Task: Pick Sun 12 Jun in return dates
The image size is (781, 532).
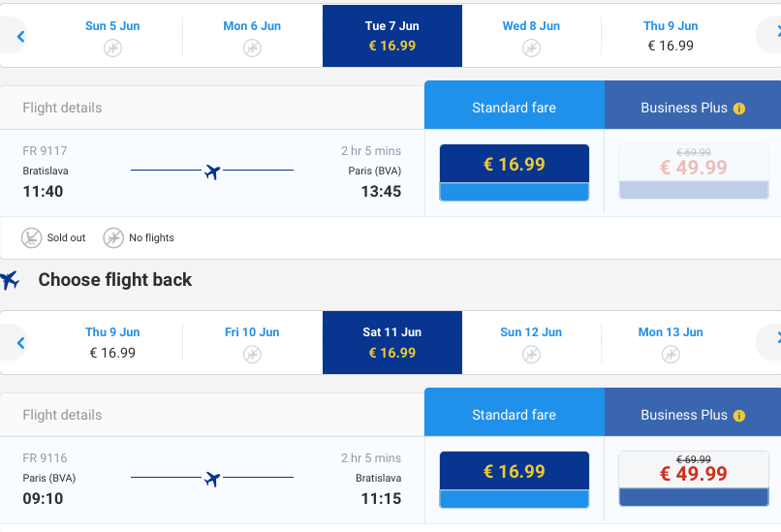Action: point(531,343)
